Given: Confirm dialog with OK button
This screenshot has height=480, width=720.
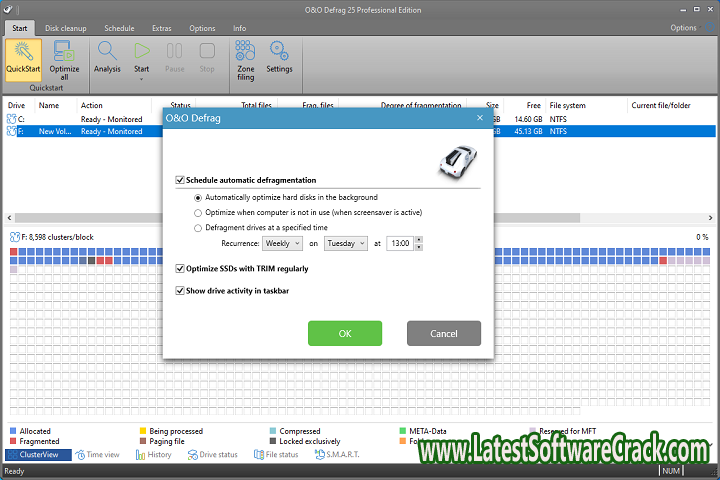Looking at the screenshot, I should pos(344,333).
